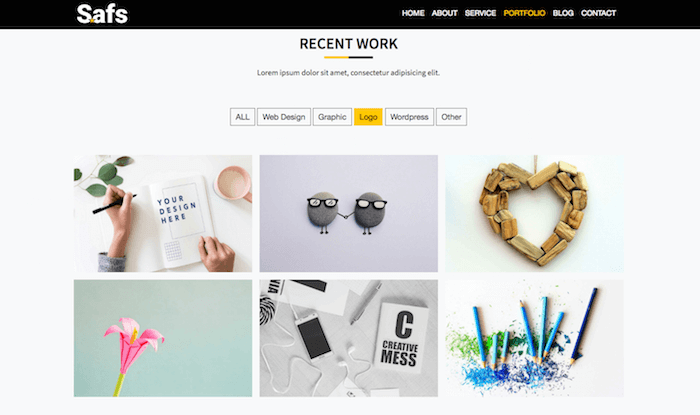
Task: Select the highlighted Logo filter
Action: (x=368, y=117)
